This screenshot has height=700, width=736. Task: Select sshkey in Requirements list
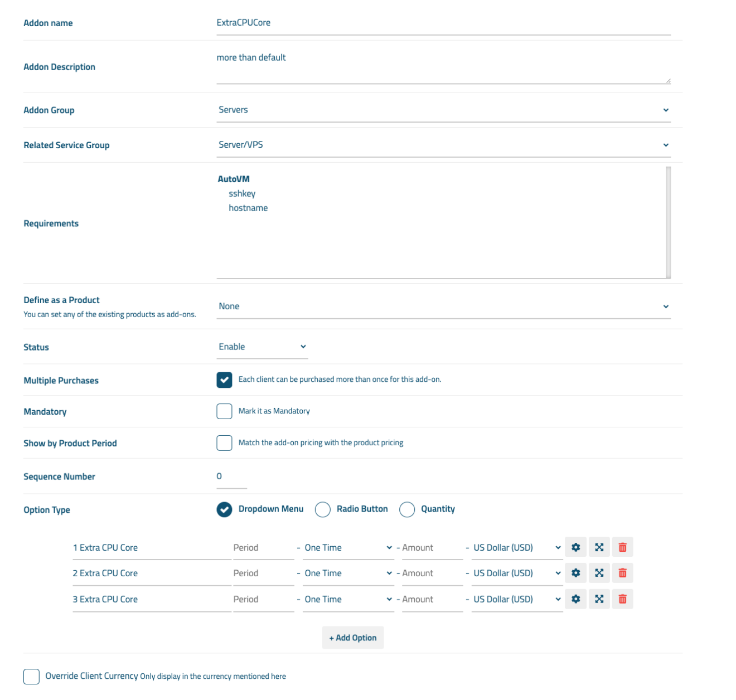point(242,193)
